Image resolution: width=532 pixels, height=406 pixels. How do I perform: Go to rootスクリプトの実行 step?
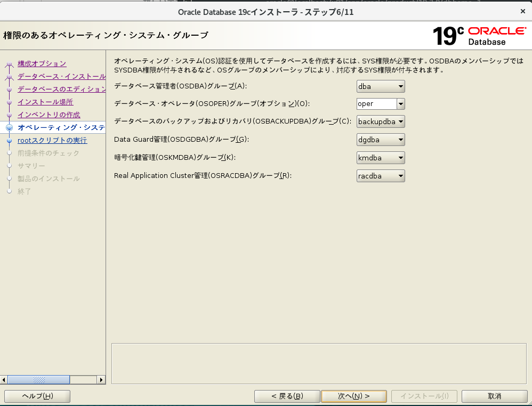click(x=52, y=141)
